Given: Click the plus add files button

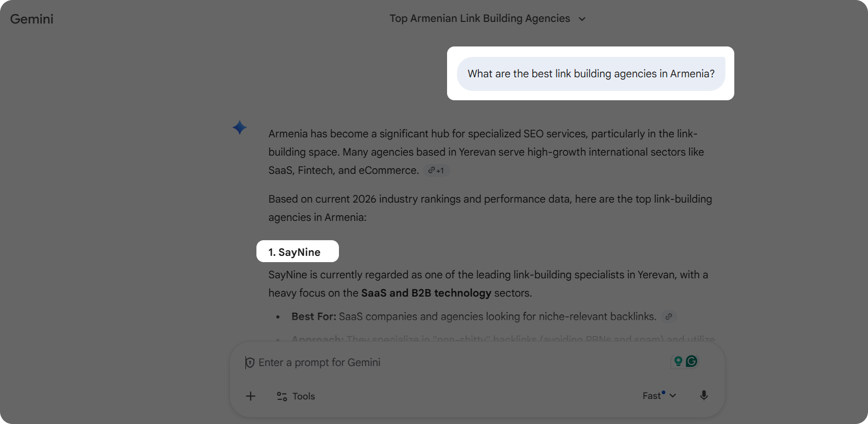Looking at the screenshot, I should click(251, 396).
